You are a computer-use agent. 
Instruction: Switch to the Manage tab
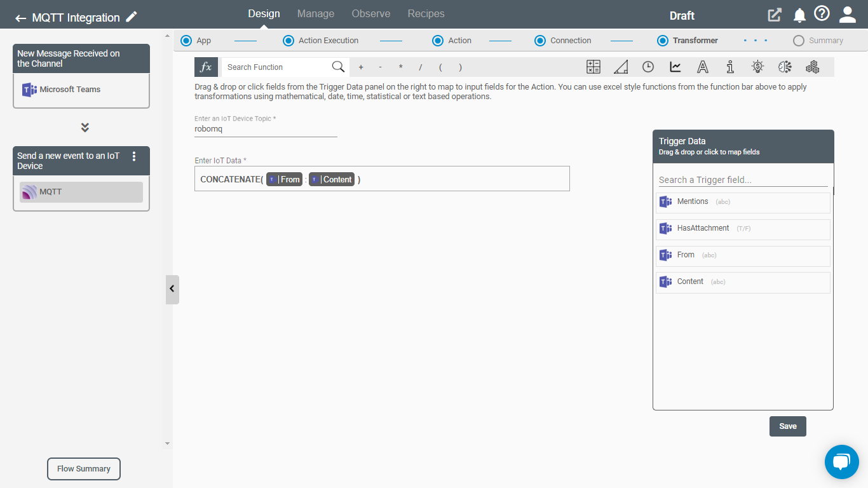click(316, 13)
